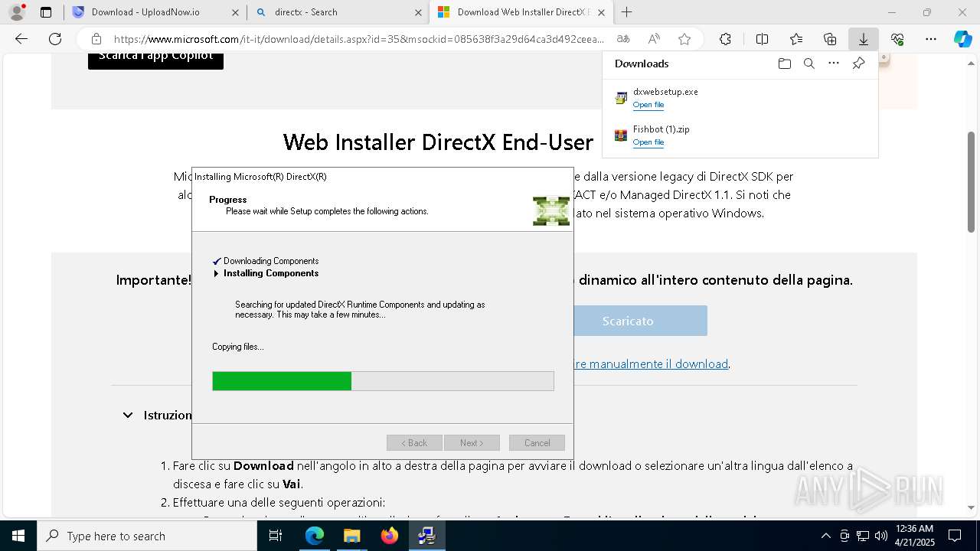Toggle the Split screen icon

762,39
